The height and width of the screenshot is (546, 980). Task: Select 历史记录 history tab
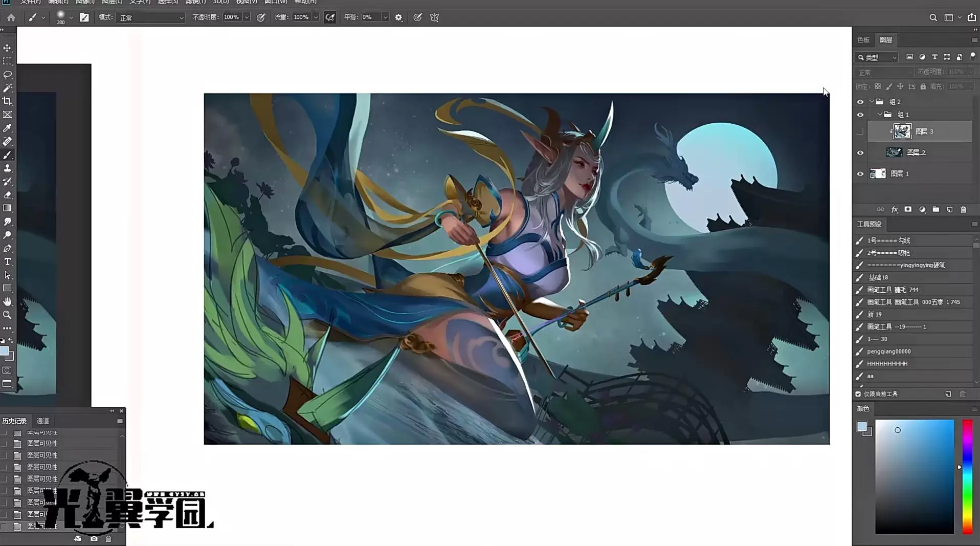click(14, 421)
